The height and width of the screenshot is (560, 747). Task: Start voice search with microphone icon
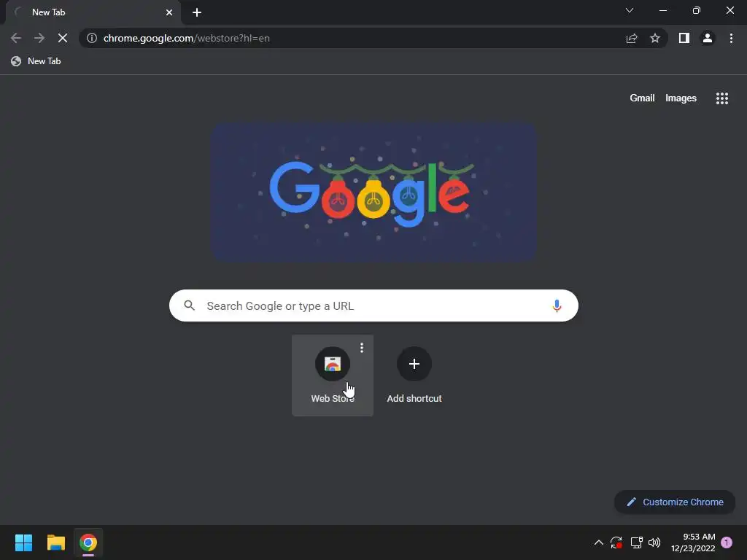click(x=557, y=306)
